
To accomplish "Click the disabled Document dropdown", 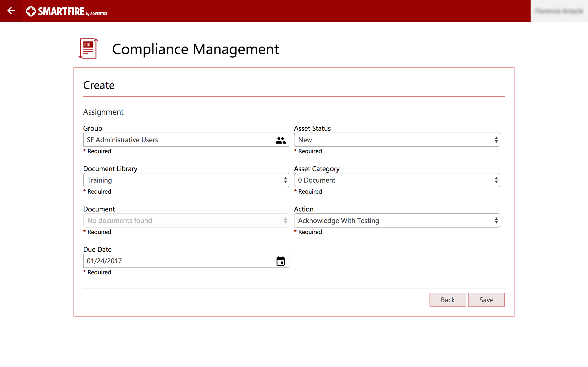I will click(x=182, y=220).
